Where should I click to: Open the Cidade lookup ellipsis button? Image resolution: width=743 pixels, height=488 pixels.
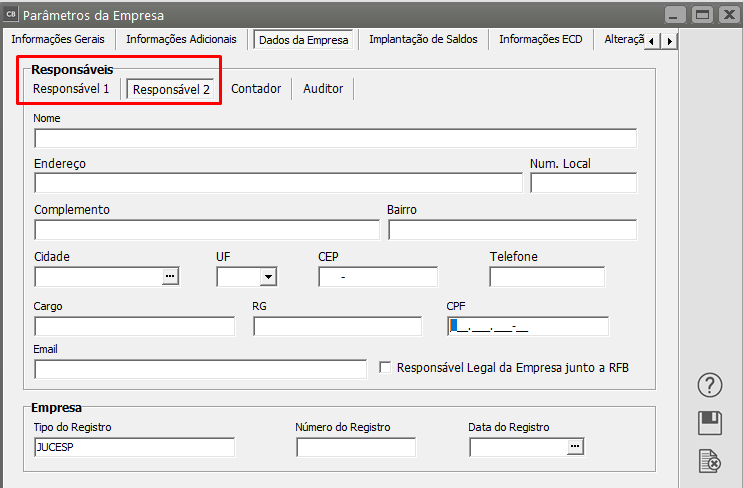(x=170, y=276)
